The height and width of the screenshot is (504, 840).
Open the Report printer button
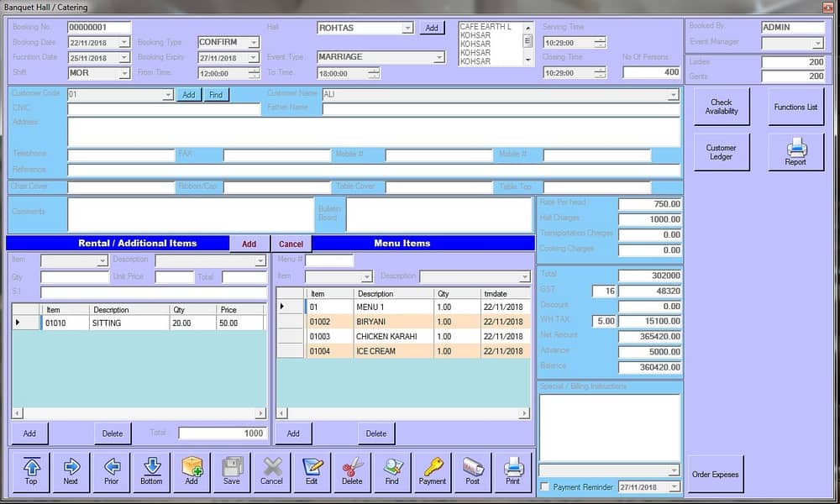pos(795,152)
